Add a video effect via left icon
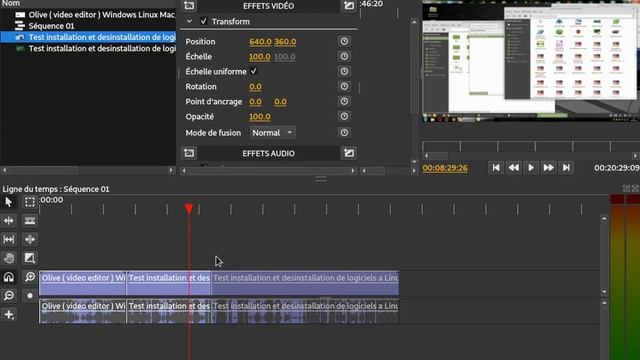The height and width of the screenshot is (360, 640). 189,6
